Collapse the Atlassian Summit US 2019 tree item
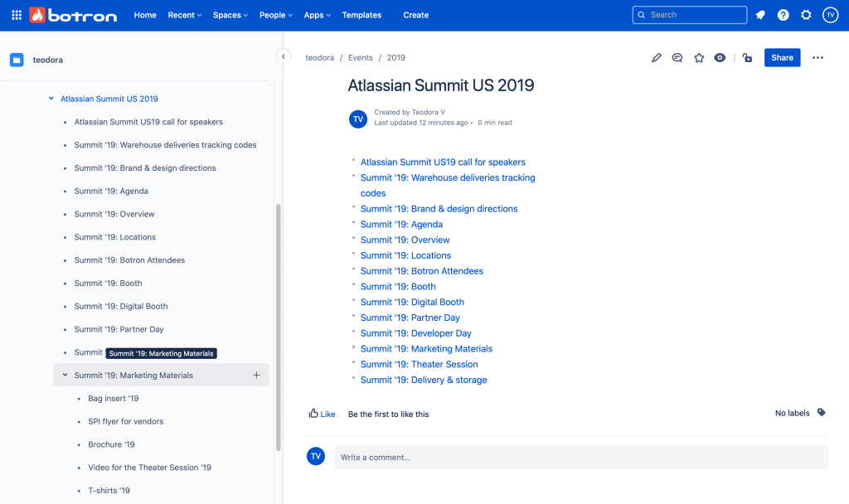 point(52,99)
